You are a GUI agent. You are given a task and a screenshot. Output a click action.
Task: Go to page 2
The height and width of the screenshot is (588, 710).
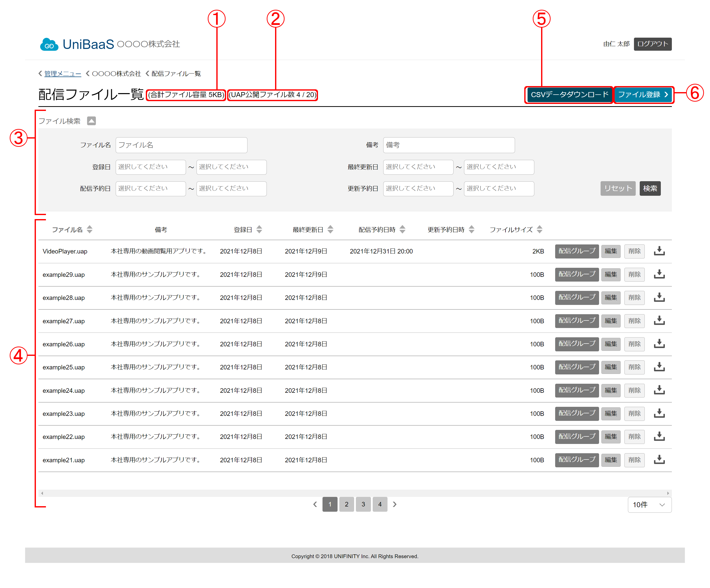click(347, 504)
